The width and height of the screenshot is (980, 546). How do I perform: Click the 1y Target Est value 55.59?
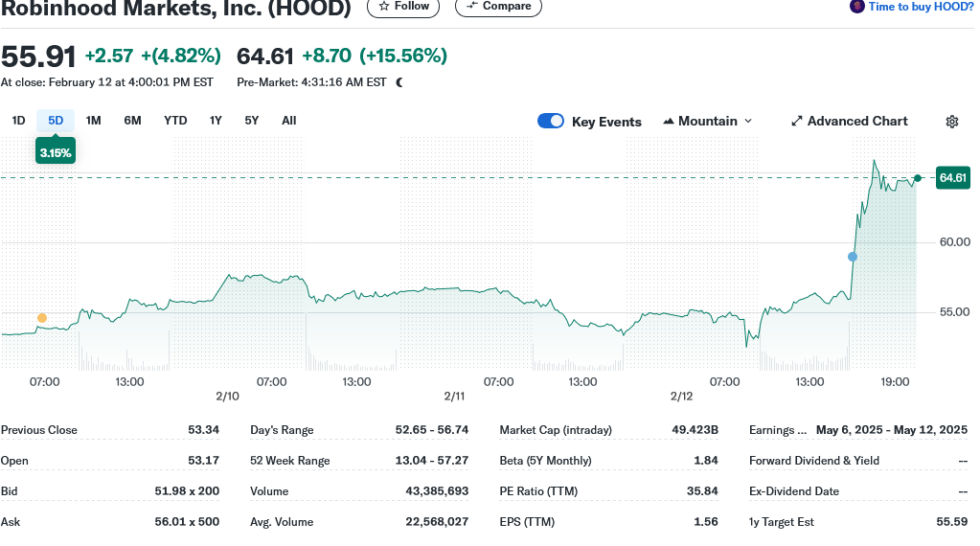[952, 522]
